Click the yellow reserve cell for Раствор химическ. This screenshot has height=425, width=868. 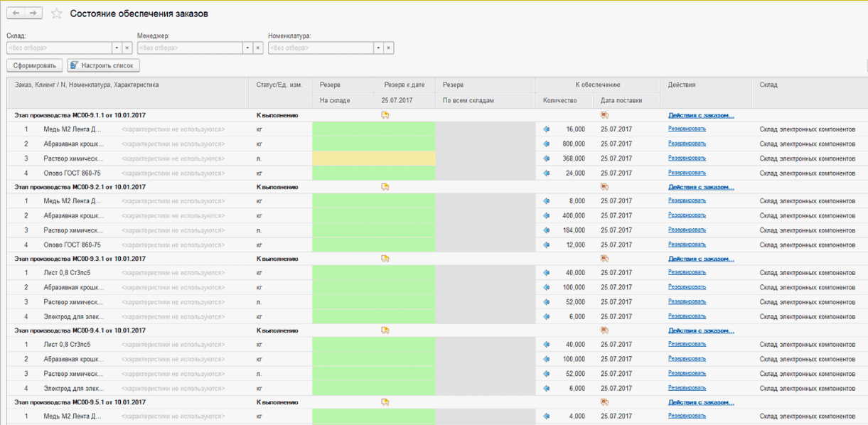[373, 158]
